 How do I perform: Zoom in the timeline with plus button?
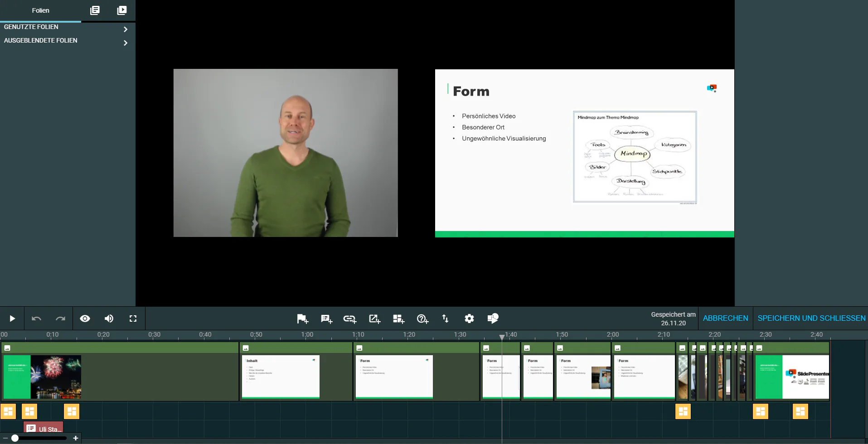pyautogui.click(x=75, y=438)
